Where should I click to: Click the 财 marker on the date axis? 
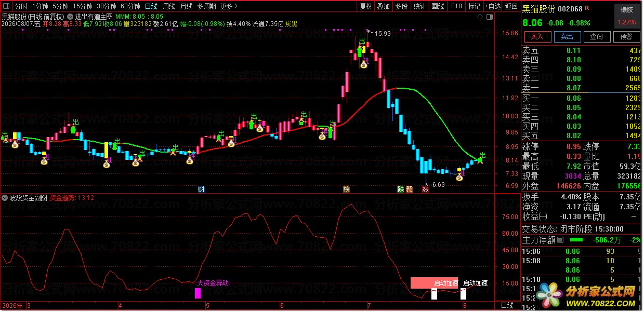point(201,189)
